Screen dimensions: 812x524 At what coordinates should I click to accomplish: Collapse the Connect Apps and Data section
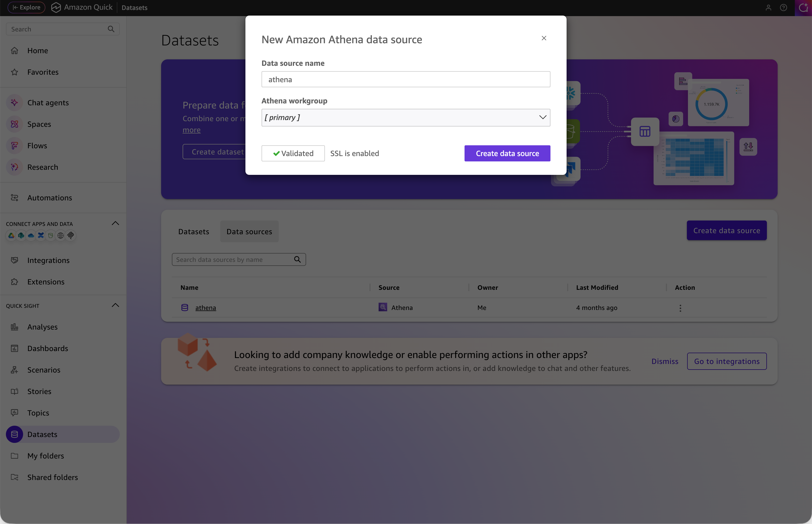pos(115,223)
